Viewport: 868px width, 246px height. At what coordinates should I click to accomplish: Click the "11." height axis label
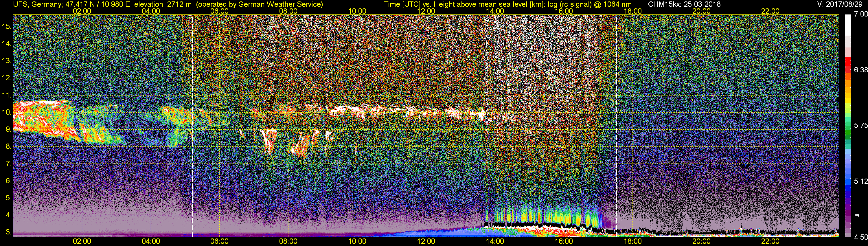(7, 96)
